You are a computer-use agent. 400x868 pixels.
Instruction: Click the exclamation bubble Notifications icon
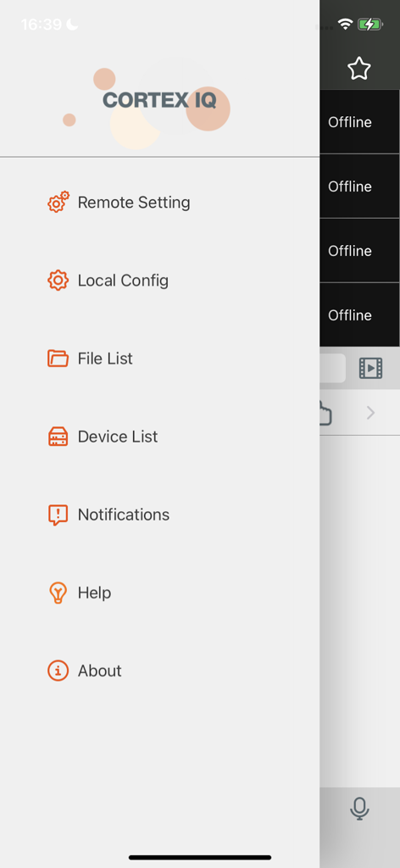point(58,515)
